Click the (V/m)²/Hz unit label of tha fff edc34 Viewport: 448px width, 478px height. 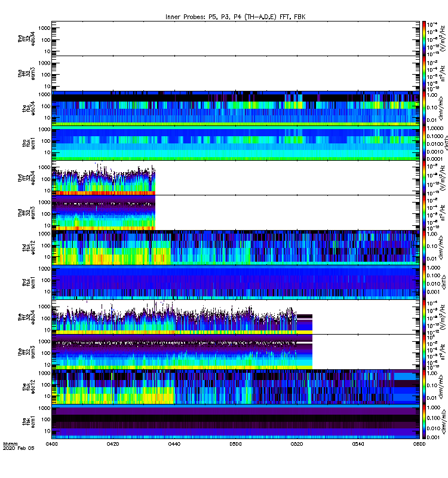tap(442, 38)
